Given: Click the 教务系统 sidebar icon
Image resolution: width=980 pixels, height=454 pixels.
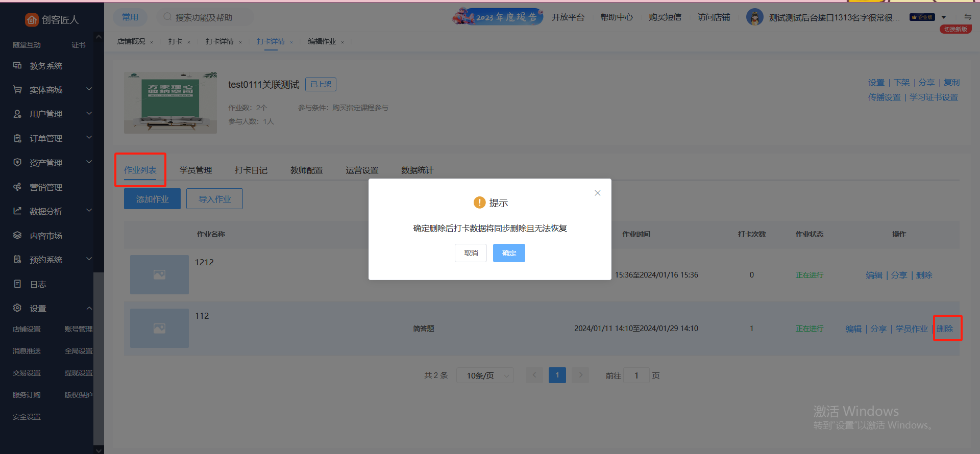Looking at the screenshot, I should point(17,65).
